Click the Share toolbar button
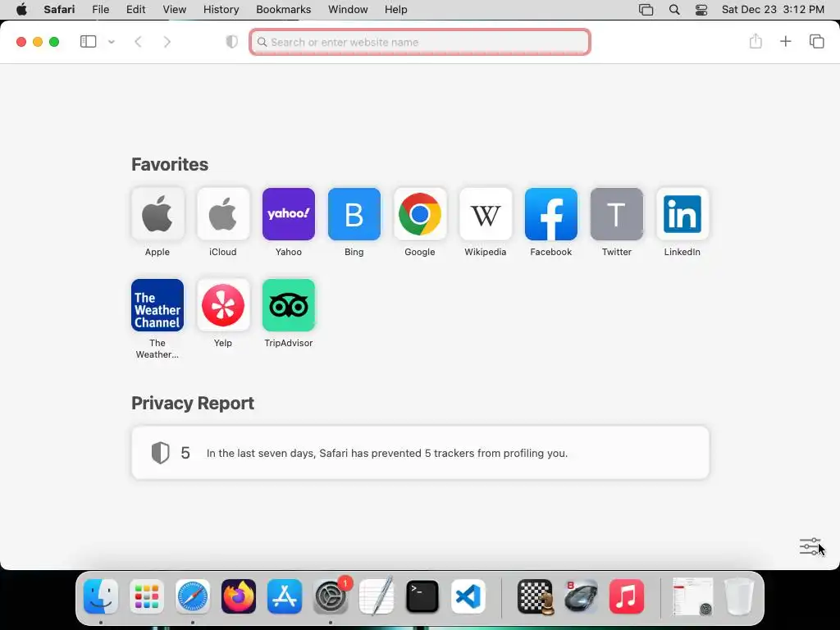Image resolution: width=840 pixels, height=630 pixels. (x=756, y=41)
